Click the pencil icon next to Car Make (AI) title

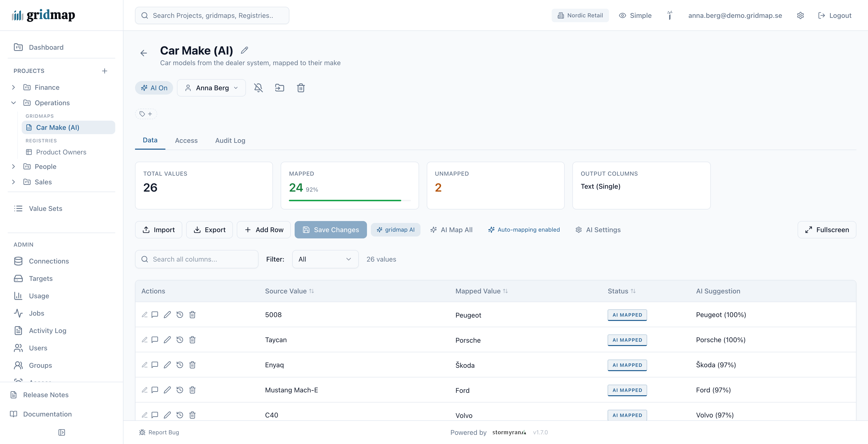pos(245,50)
